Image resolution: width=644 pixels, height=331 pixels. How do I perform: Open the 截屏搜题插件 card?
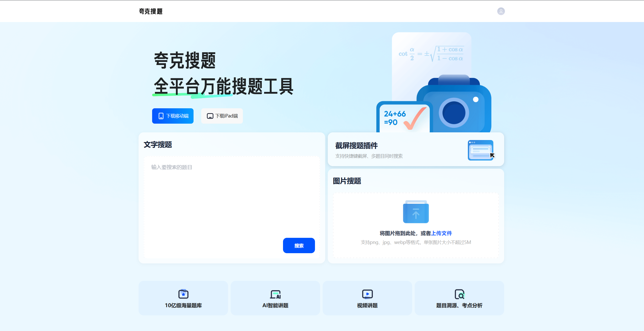click(x=416, y=150)
